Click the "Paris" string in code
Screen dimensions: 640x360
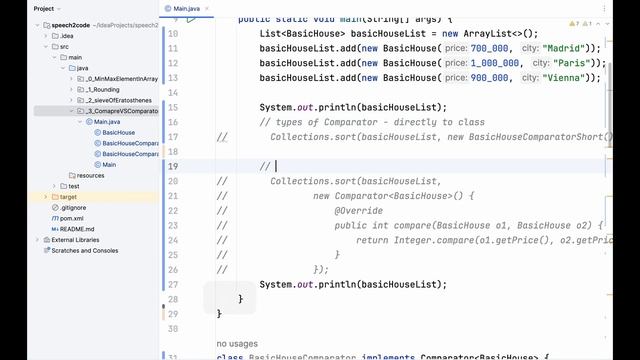click(571, 63)
